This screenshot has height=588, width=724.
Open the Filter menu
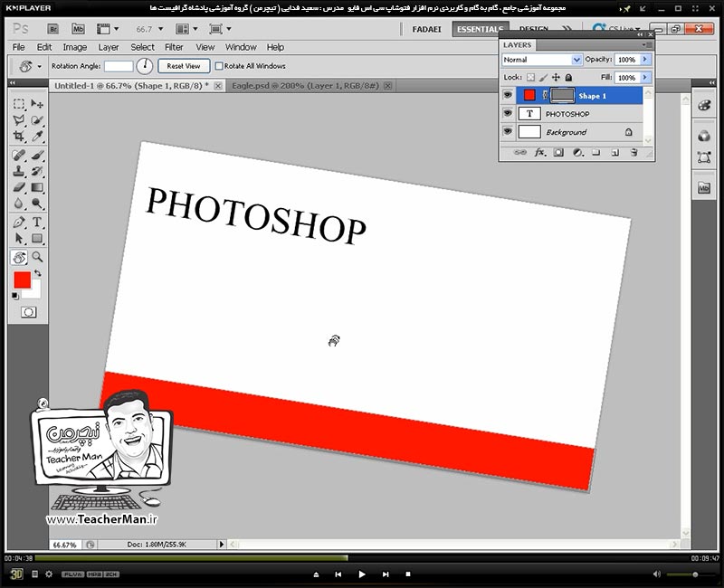(x=174, y=47)
